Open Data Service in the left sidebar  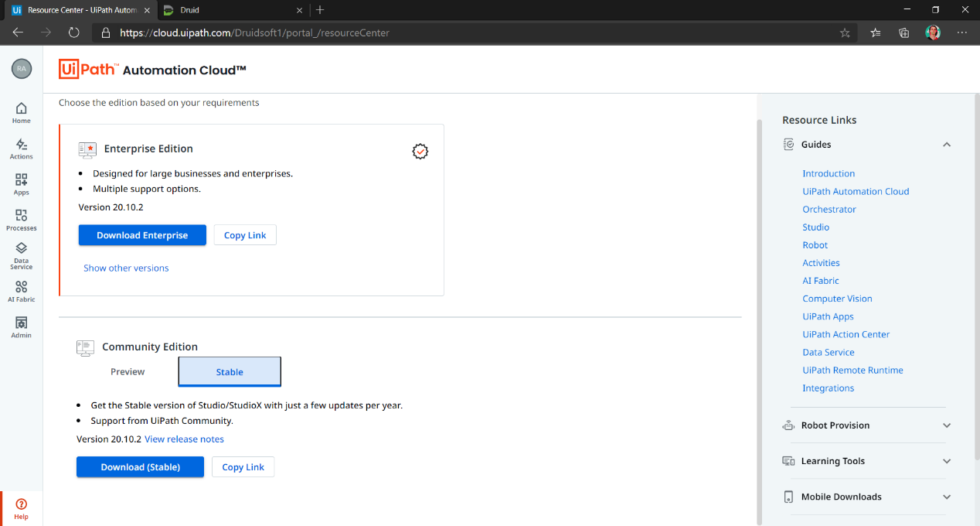(x=21, y=256)
